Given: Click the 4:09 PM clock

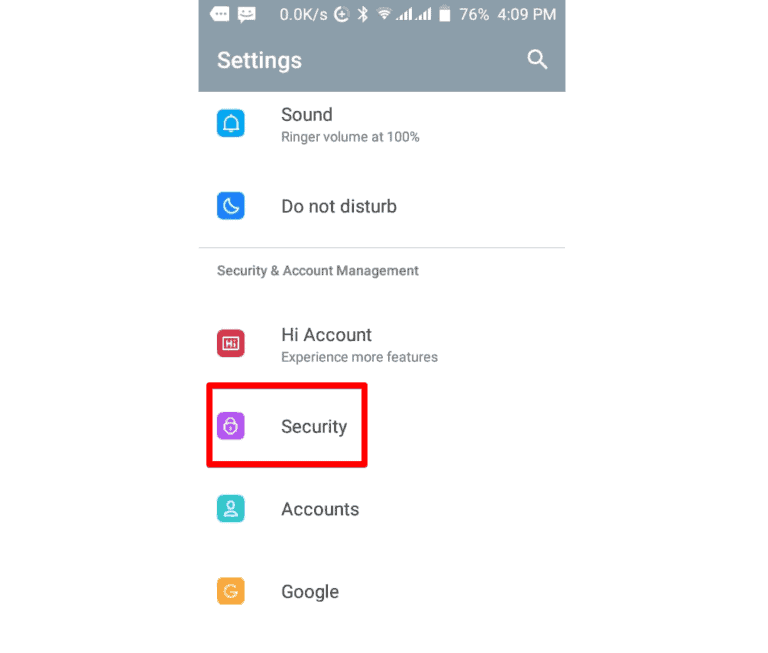Looking at the screenshot, I should [527, 14].
